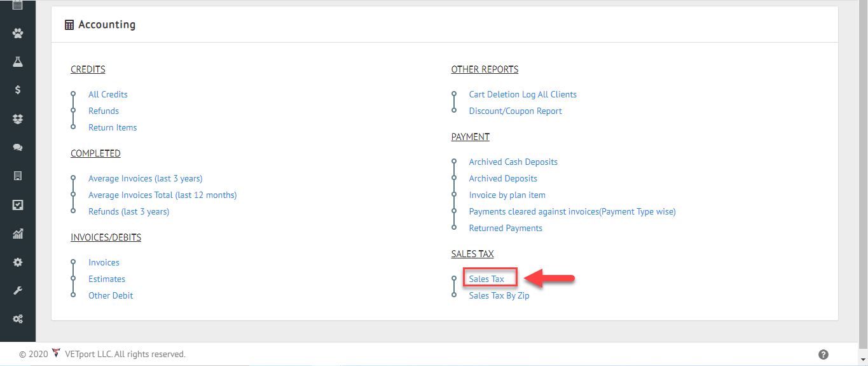Open Payments cleared against invoices report

click(572, 211)
